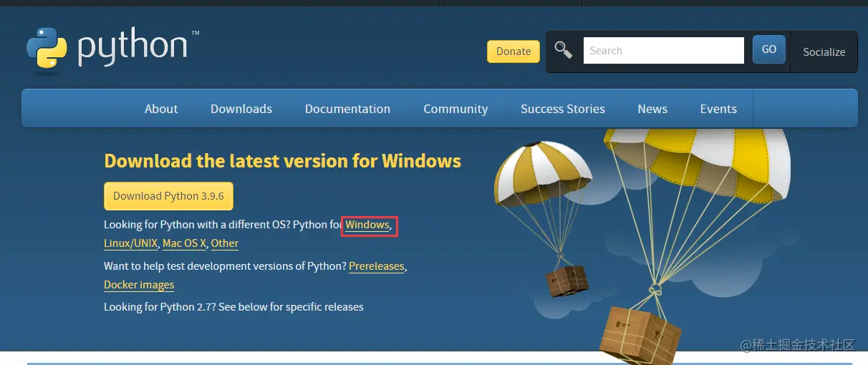This screenshot has width=868, height=365.
Task: Open the Downloads menu item
Action: pyautogui.click(x=241, y=109)
